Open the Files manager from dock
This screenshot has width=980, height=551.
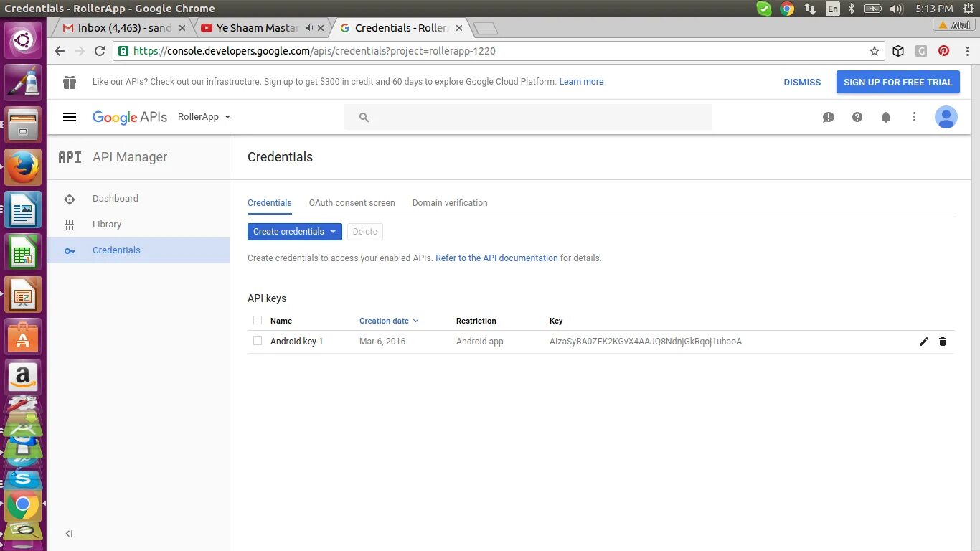[23, 125]
